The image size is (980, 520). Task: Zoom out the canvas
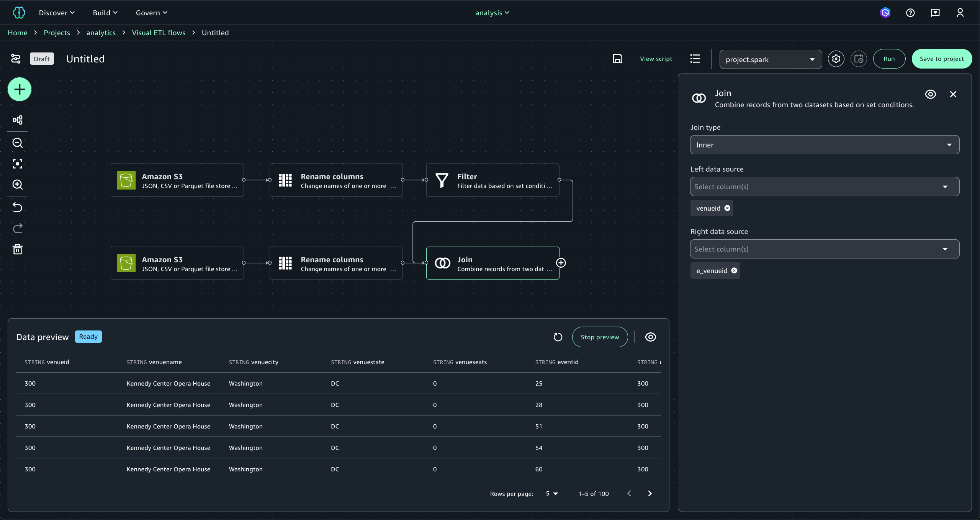[18, 143]
